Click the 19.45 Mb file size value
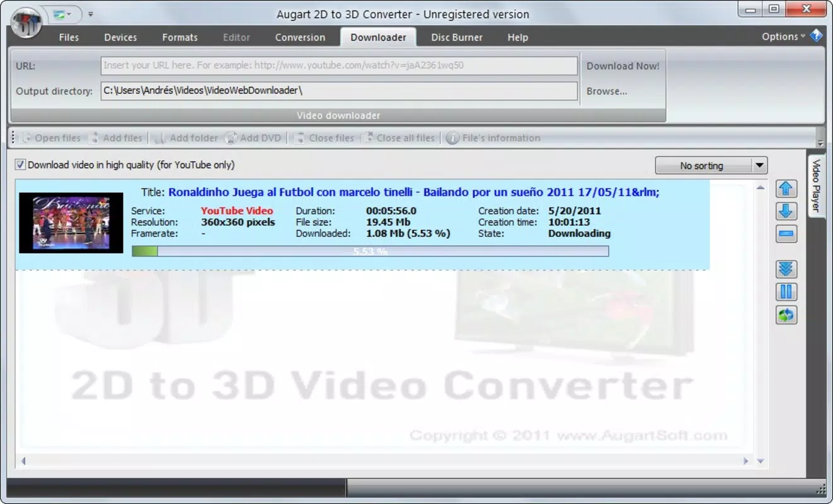This screenshot has height=504, width=833. click(388, 222)
